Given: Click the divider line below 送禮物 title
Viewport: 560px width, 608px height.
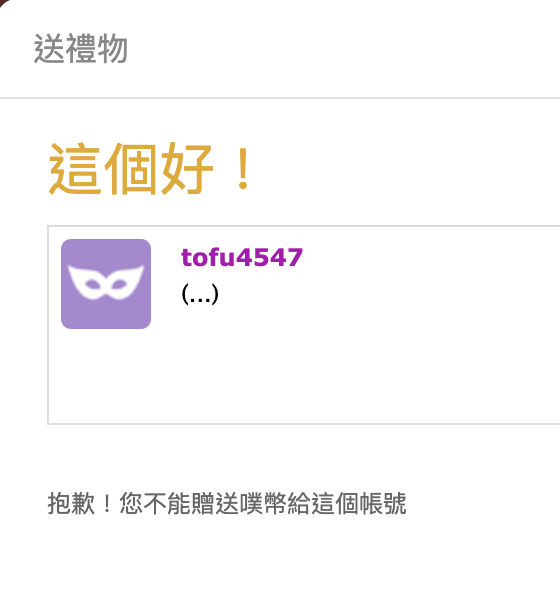Looking at the screenshot, I should (x=280, y=98).
